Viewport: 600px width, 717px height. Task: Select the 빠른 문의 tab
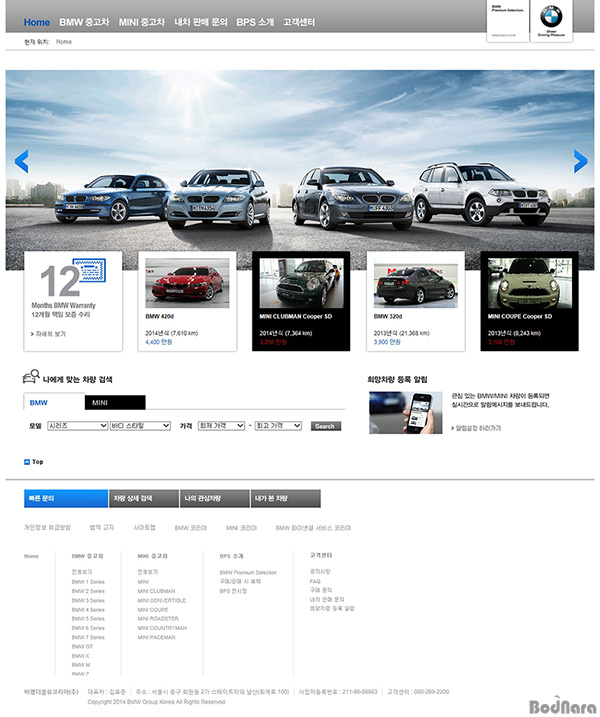(66, 498)
